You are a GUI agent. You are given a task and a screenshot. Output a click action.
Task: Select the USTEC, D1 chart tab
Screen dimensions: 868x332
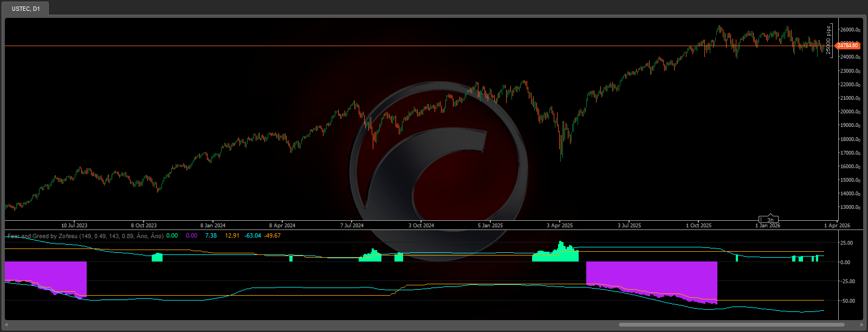[x=25, y=9]
